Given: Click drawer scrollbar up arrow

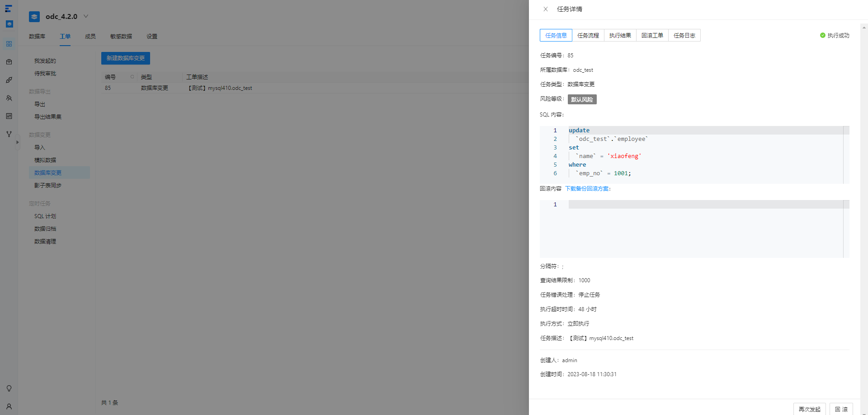Looking at the screenshot, I should pos(864,28).
